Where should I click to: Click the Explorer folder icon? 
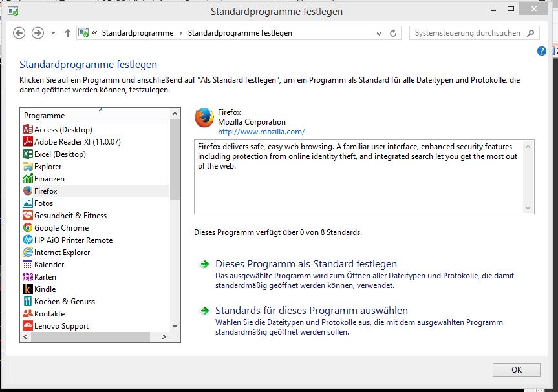tap(28, 167)
